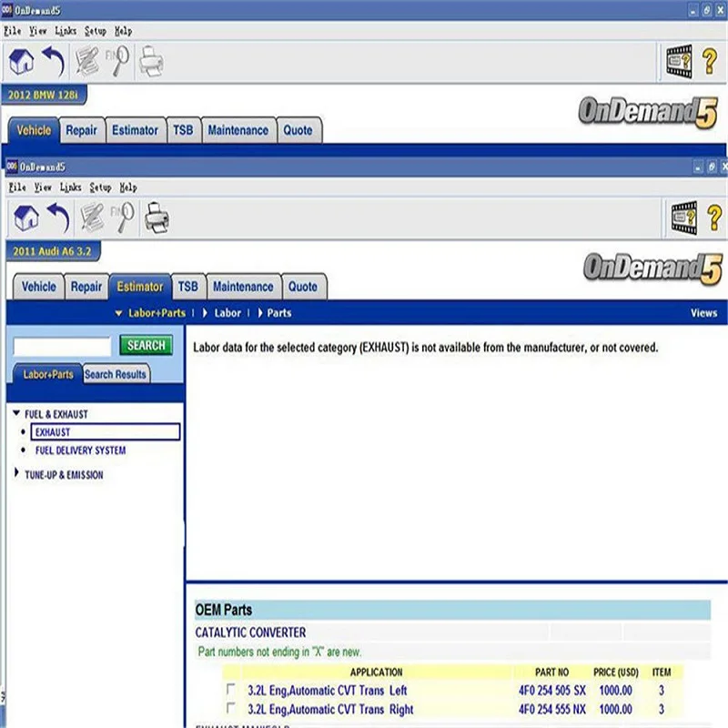Click 2012 BMW 128i vehicle label
728x728 pixels.
(43, 95)
